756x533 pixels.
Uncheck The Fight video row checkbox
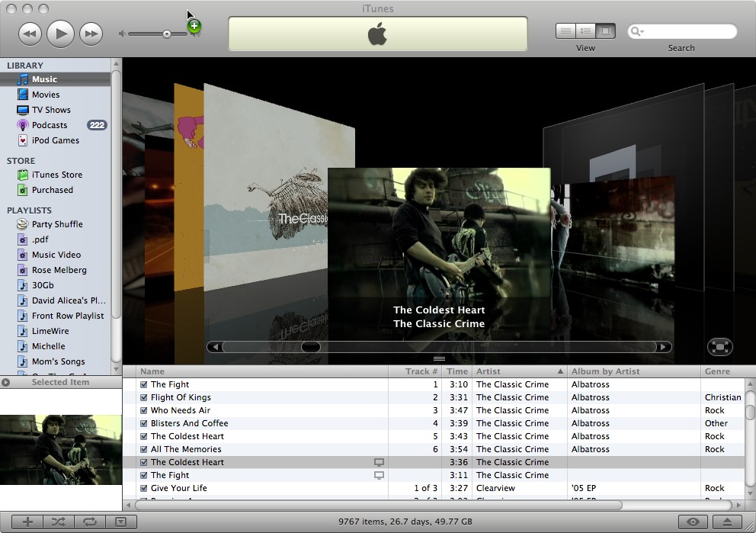pyautogui.click(x=144, y=475)
